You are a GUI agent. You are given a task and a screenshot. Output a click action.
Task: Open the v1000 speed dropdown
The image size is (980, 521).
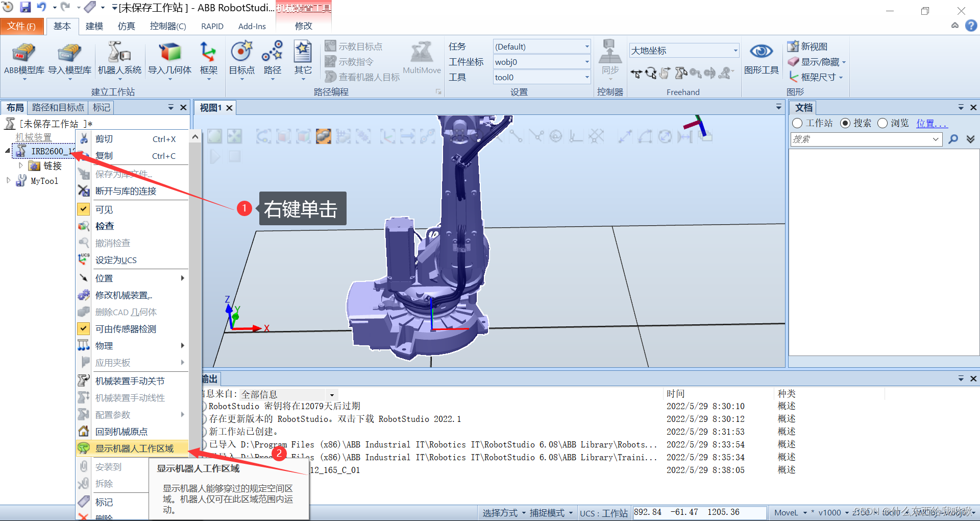pyautogui.click(x=834, y=512)
